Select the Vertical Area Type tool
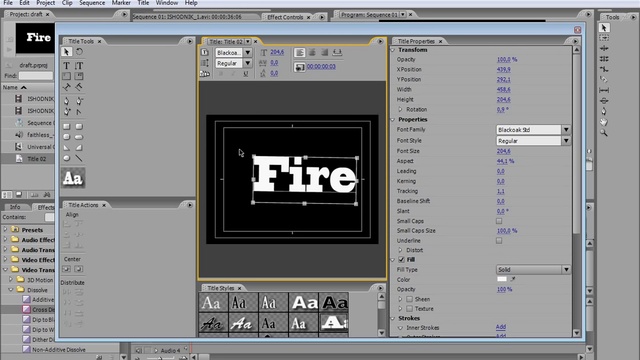The height and width of the screenshot is (360, 640). (79, 76)
